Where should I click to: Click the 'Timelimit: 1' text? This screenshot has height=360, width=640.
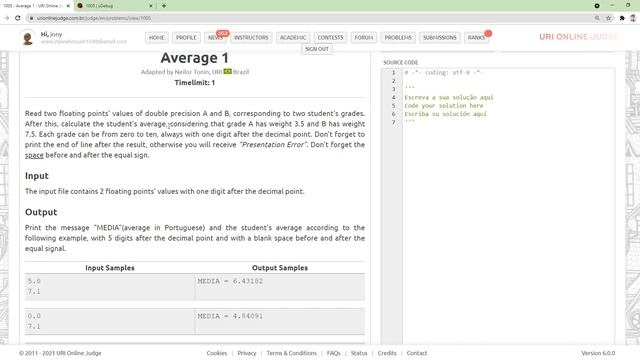click(195, 82)
